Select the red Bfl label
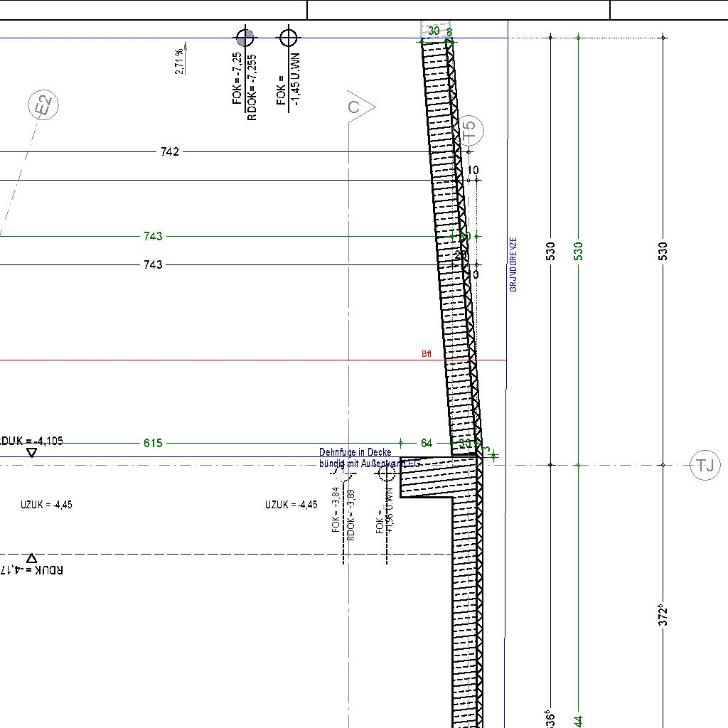This screenshot has height=728, width=728. point(426,353)
